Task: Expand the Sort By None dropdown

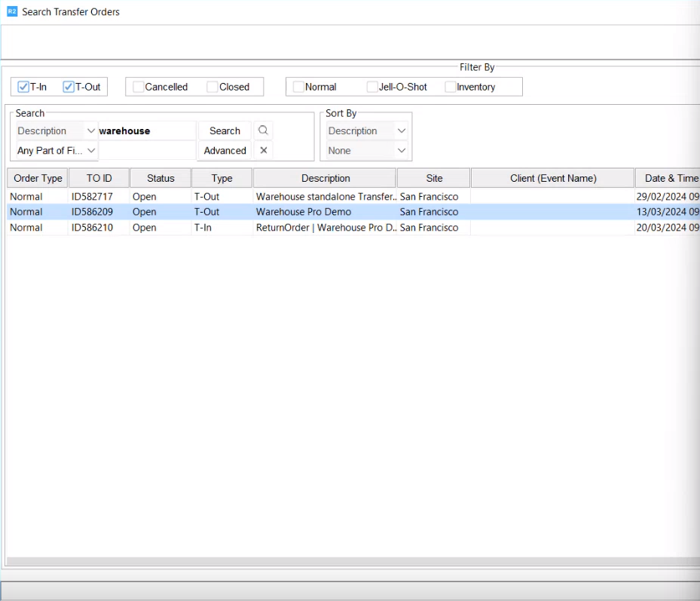Action: coord(367,150)
